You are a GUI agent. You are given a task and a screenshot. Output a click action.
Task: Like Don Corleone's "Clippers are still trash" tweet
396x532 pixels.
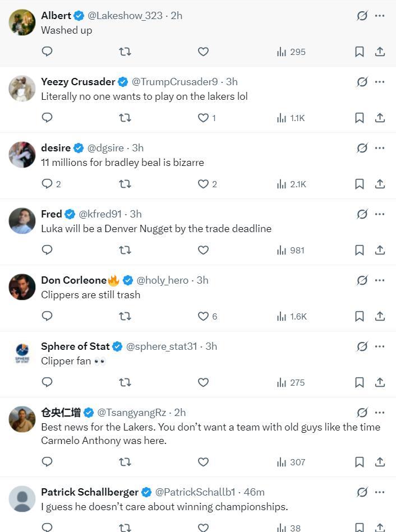[x=204, y=316]
